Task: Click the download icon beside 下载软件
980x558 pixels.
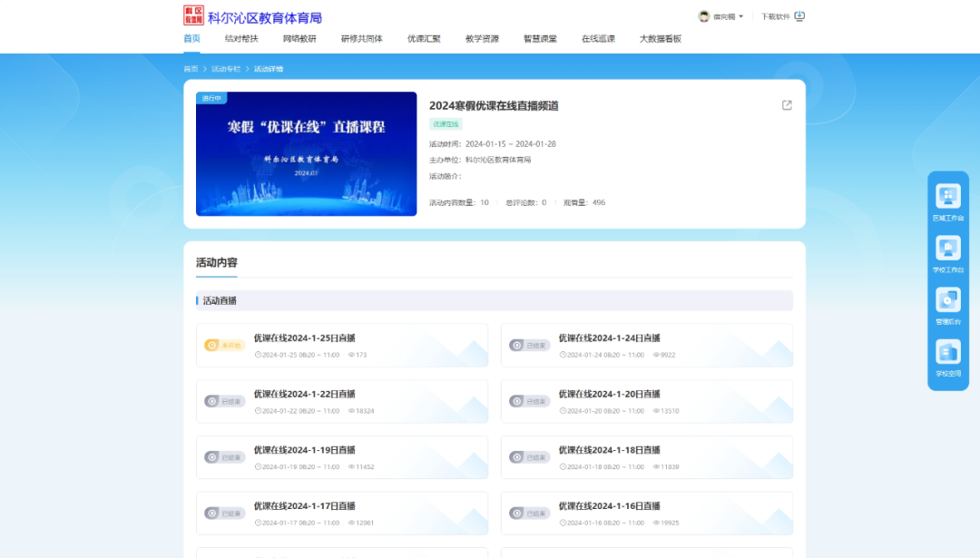Action: pos(799,15)
